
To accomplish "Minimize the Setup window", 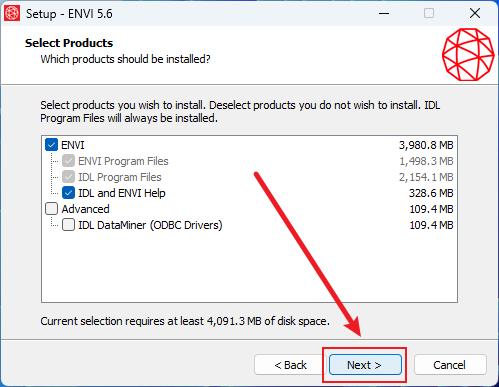I will pyautogui.click(x=384, y=13).
